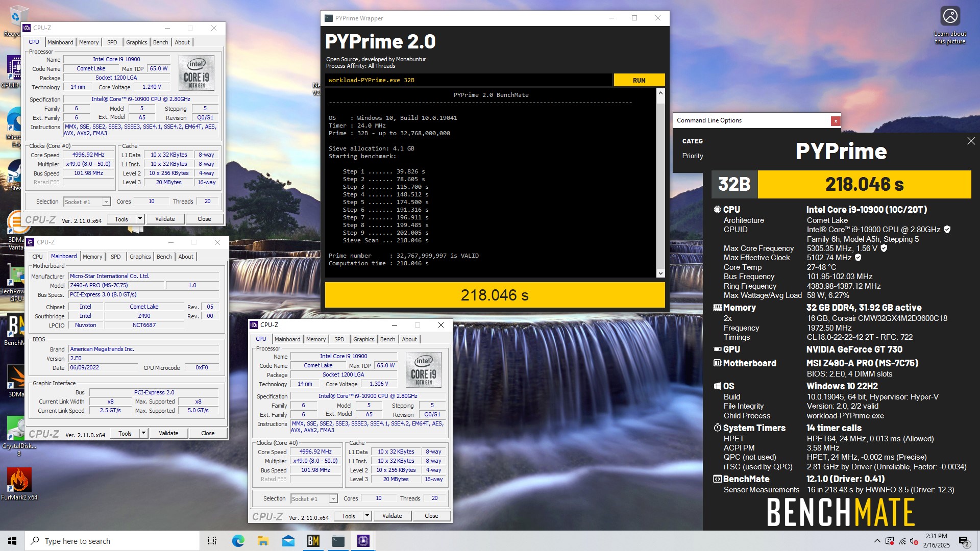Open FurMark2 x64 desktop shortcut

19,484
